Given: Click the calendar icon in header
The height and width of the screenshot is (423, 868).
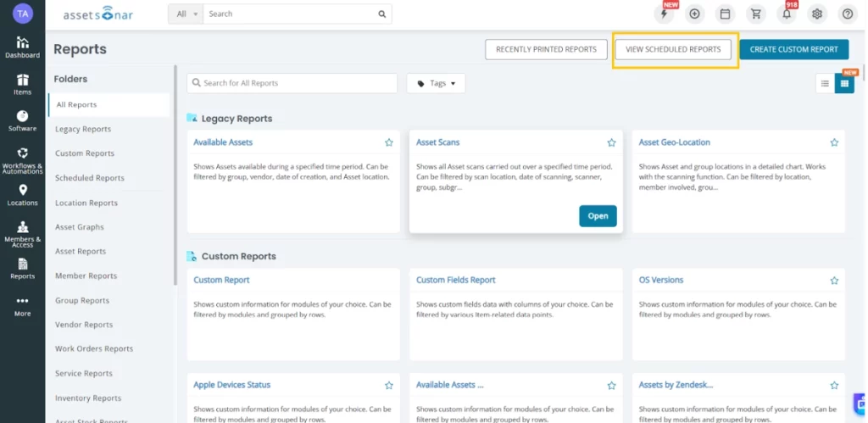Looking at the screenshot, I should tap(725, 14).
